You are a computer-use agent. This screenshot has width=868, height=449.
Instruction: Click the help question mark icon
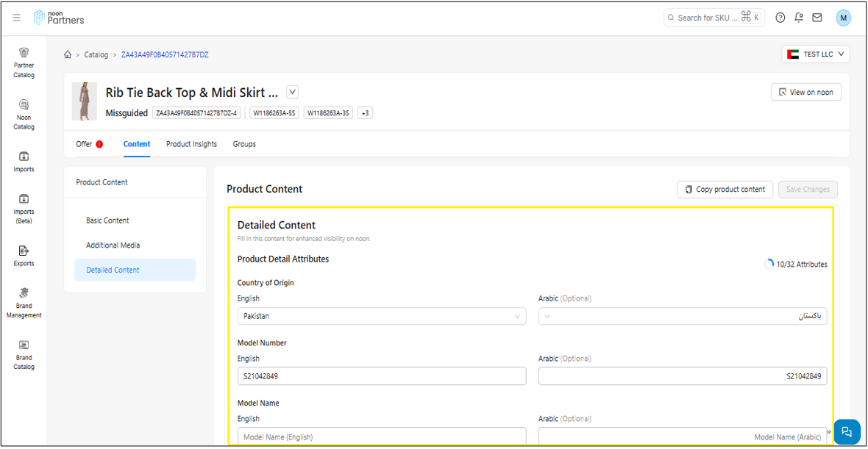(x=780, y=18)
